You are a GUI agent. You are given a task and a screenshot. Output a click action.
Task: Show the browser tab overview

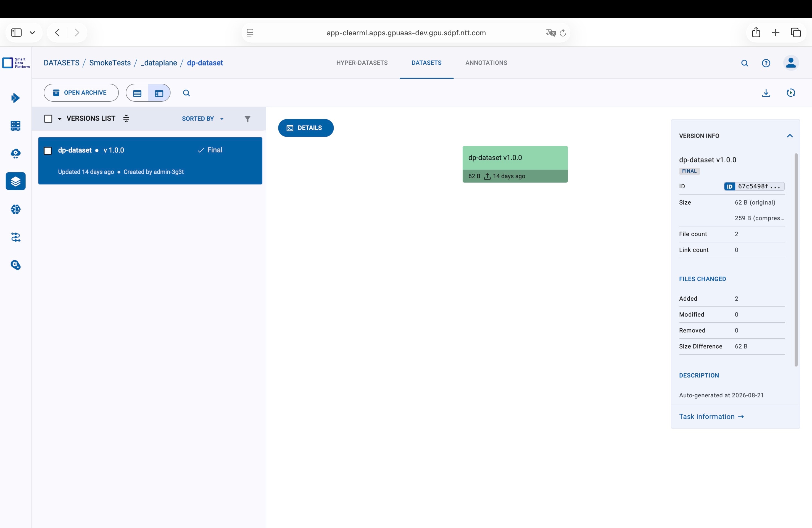coord(796,33)
